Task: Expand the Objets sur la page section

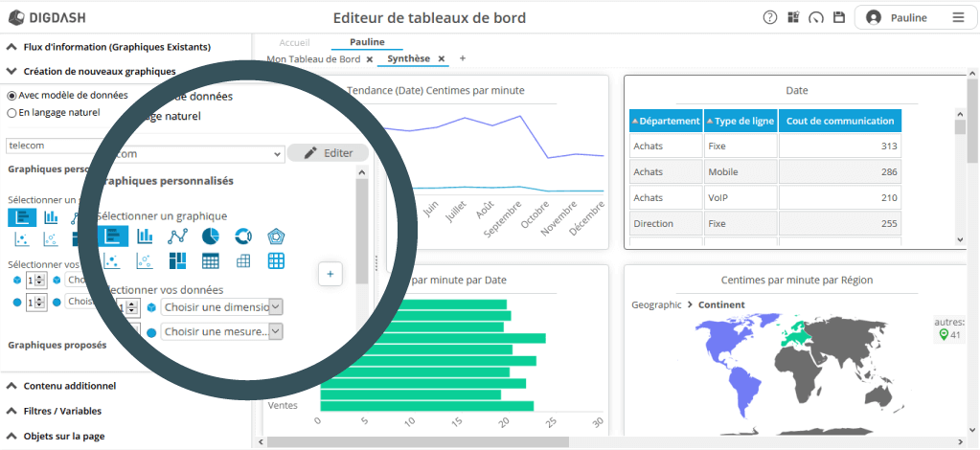Action: click(x=11, y=436)
